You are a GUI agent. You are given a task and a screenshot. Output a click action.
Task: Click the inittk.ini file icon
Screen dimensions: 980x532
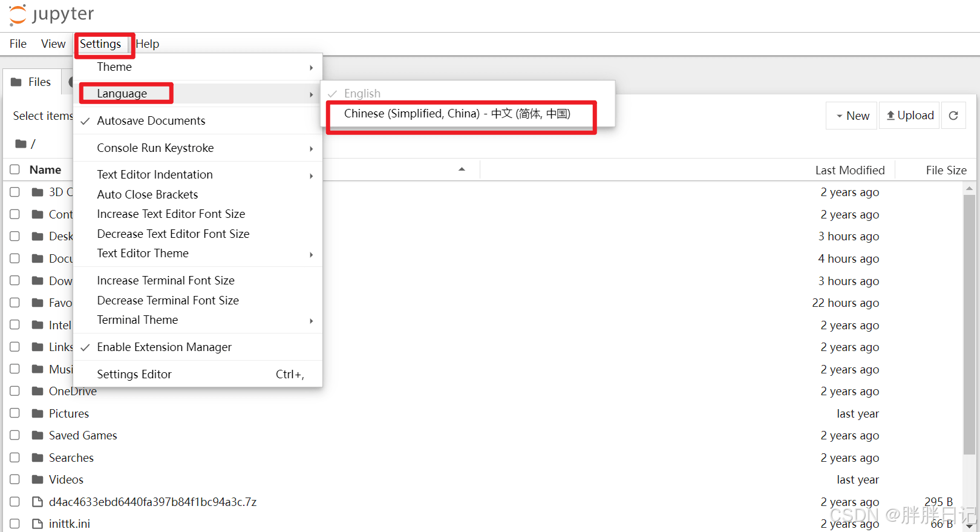click(x=38, y=524)
